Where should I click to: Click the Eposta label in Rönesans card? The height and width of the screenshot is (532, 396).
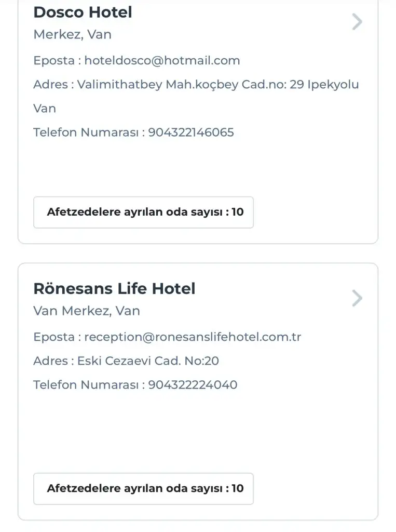pyautogui.click(x=54, y=337)
